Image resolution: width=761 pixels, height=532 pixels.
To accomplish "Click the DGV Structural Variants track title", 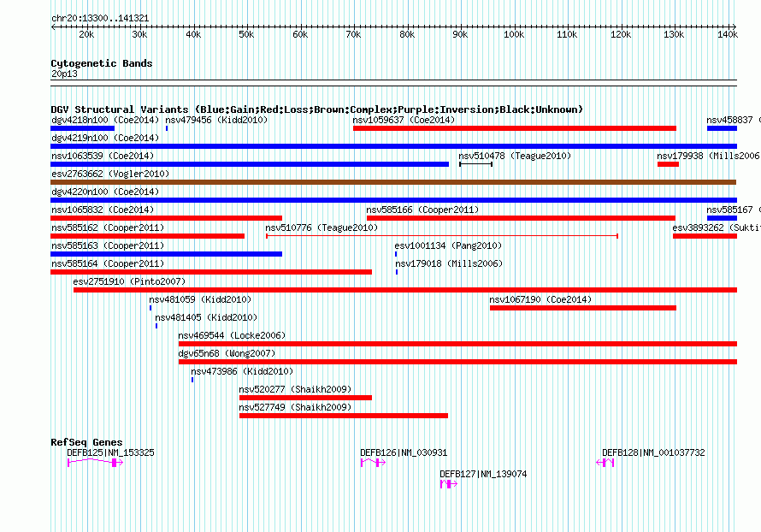I will (317, 109).
